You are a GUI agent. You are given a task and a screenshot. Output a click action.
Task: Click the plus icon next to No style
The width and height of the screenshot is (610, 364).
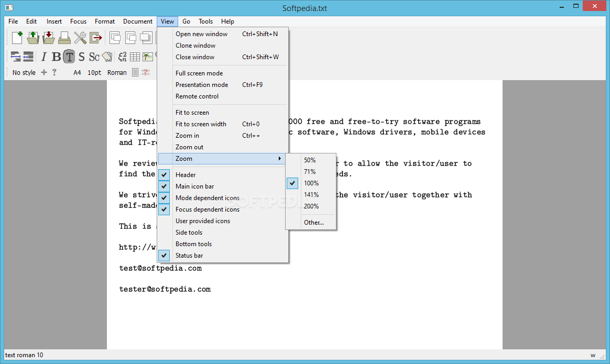[x=44, y=72]
